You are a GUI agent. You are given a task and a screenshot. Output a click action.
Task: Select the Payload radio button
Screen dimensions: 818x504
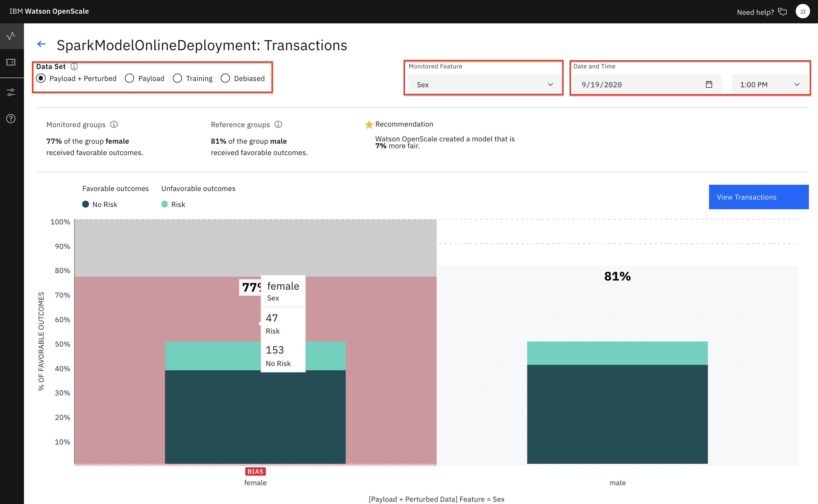point(129,78)
